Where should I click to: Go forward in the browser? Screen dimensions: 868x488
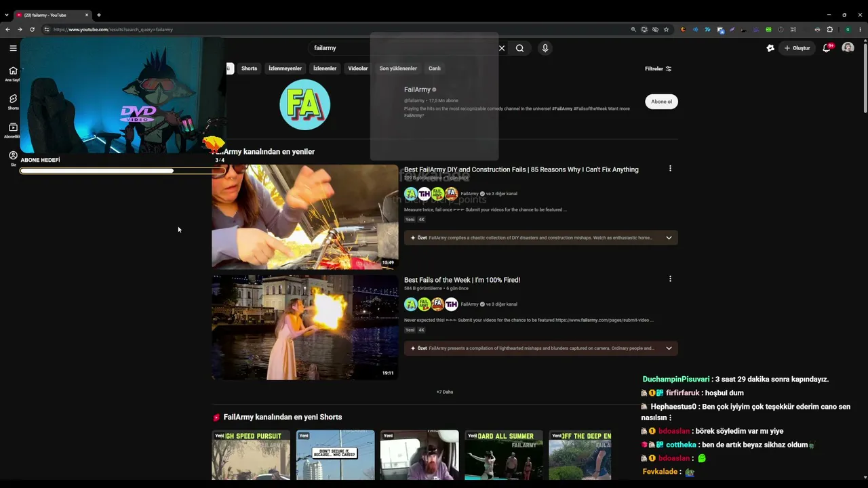(20, 29)
